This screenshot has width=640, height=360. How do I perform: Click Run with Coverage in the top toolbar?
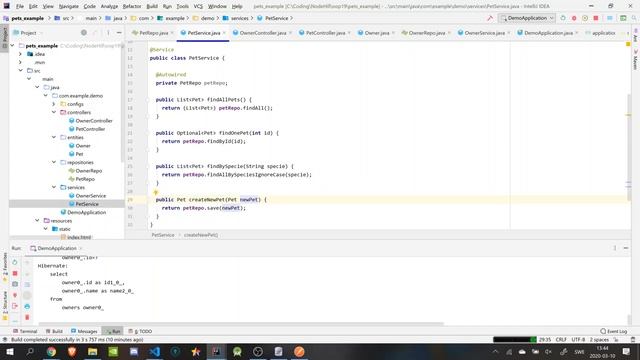click(585, 18)
